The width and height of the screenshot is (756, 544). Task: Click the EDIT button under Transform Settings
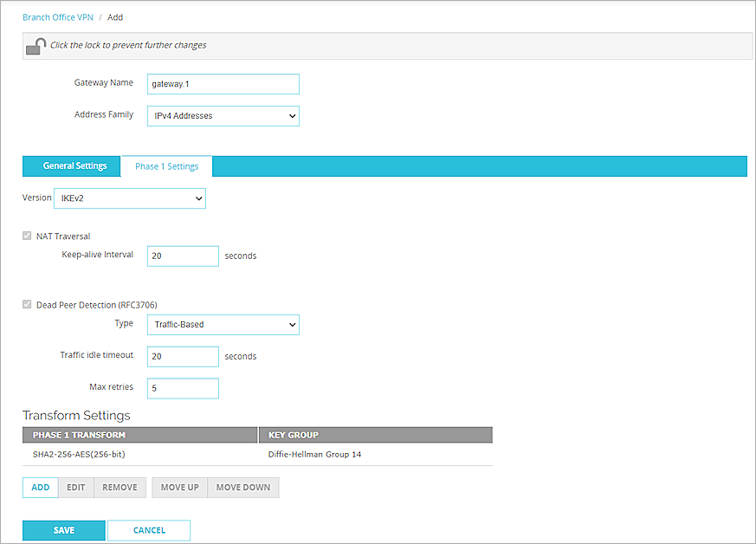75,487
